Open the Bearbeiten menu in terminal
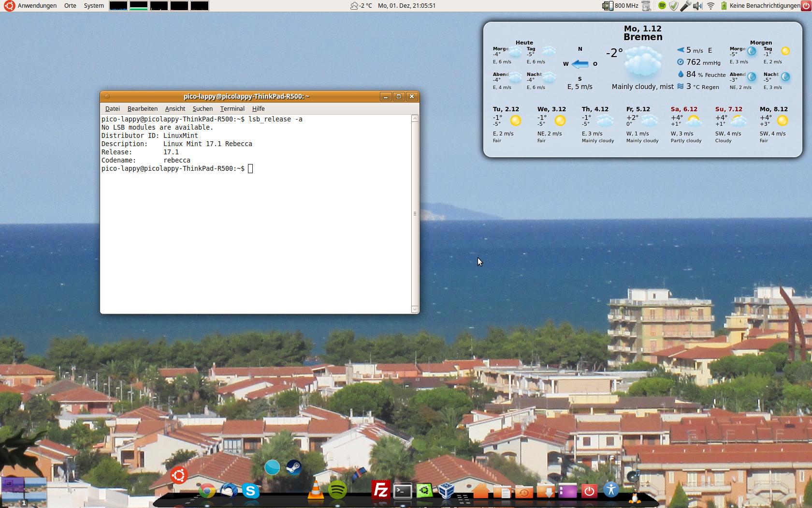 pyautogui.click(x=142, y=109)
